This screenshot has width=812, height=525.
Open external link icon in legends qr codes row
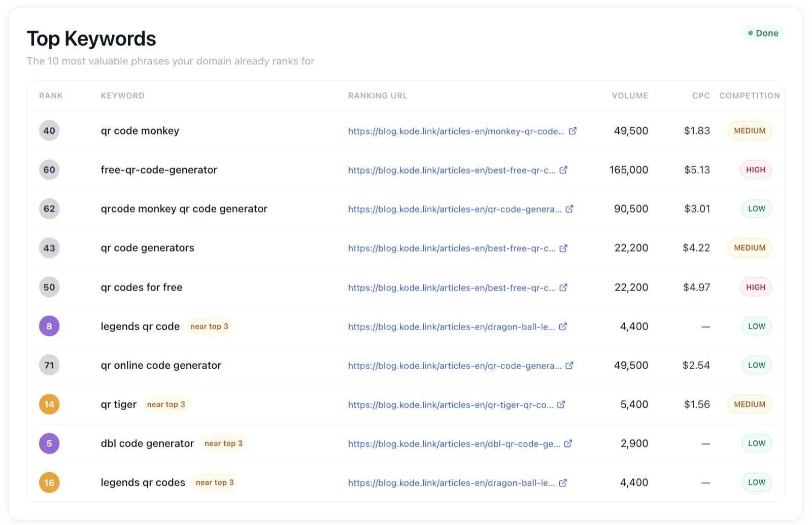563,482
